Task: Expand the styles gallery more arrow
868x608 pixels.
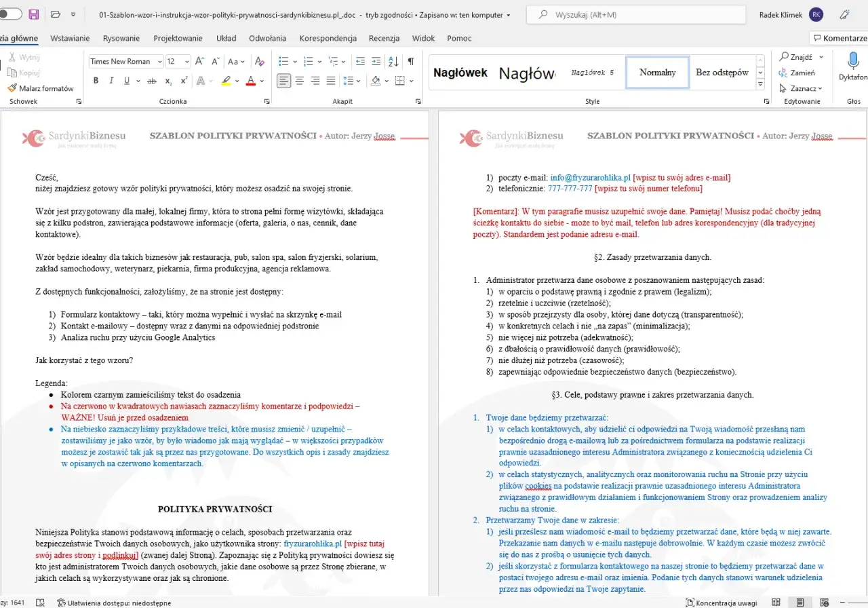Action: click(x=760, y=84)
